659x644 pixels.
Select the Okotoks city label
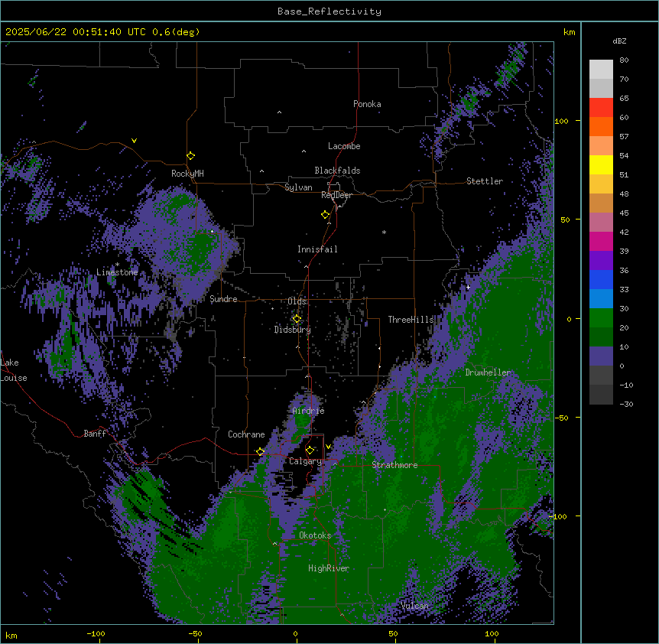click(x=315, y=535)
